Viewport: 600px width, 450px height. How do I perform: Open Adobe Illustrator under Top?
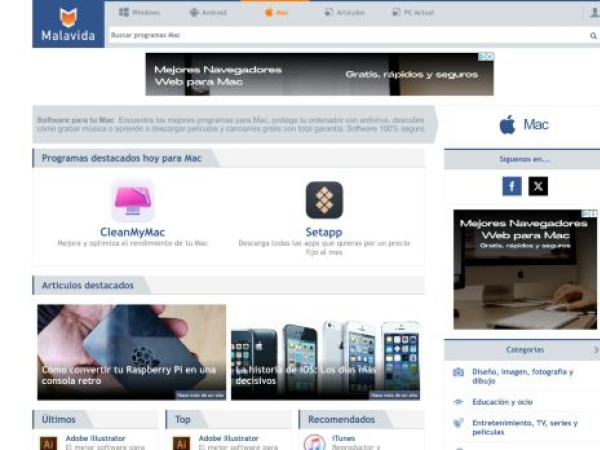tap(228, 439)
